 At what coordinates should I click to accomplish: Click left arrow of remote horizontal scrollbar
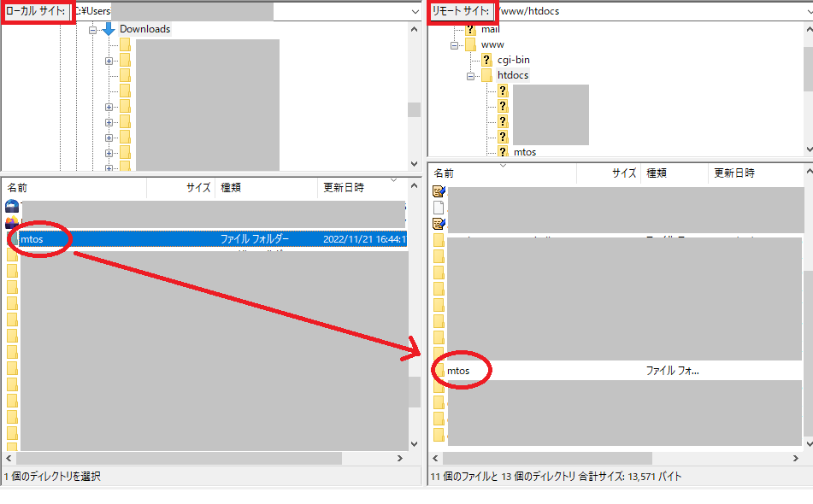435,459
